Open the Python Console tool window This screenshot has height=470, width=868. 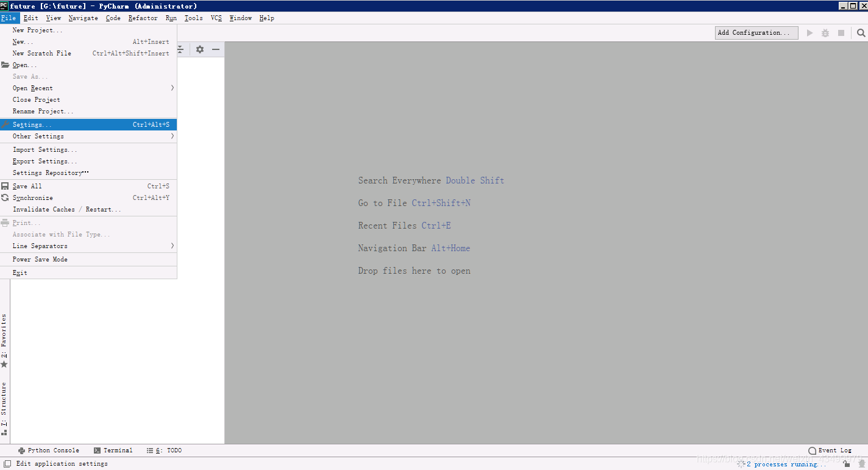click(x=49, y=450)
